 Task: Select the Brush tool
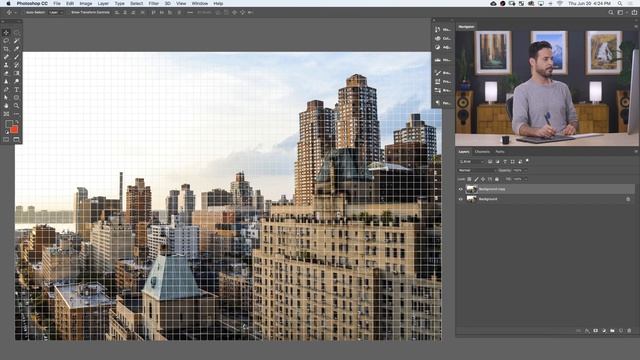coord(16,57)
